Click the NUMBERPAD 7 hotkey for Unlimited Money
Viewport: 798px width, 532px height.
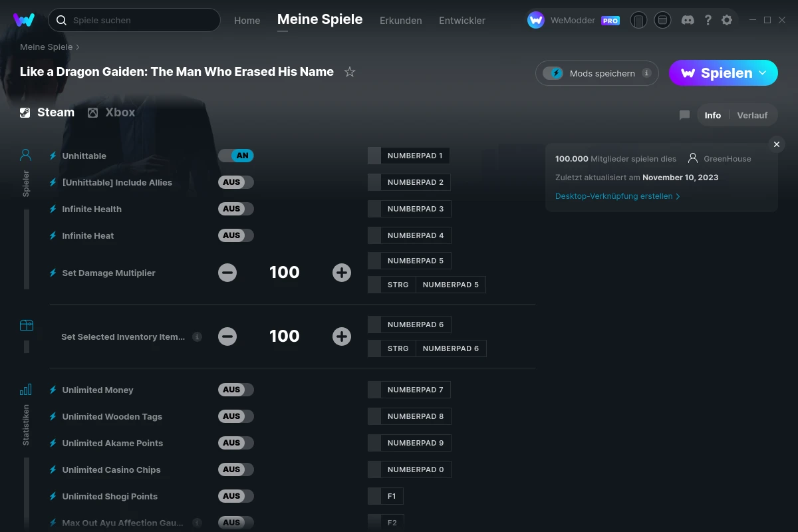(410, 390)
